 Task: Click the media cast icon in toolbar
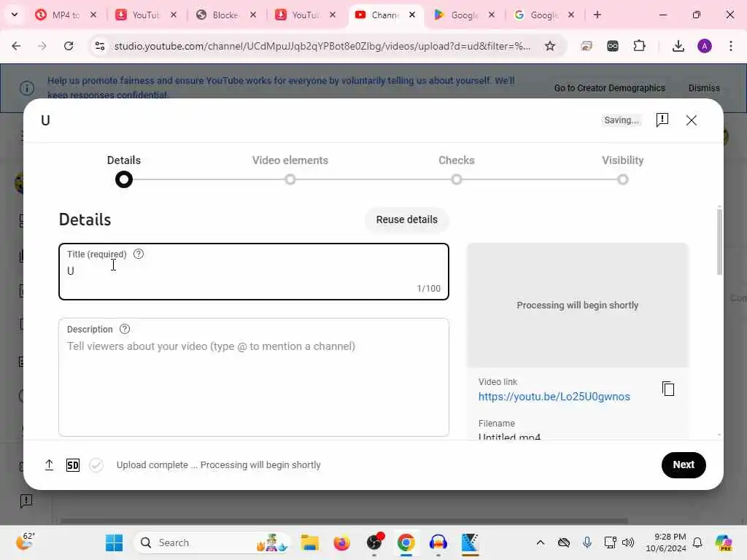click(587, 46)
